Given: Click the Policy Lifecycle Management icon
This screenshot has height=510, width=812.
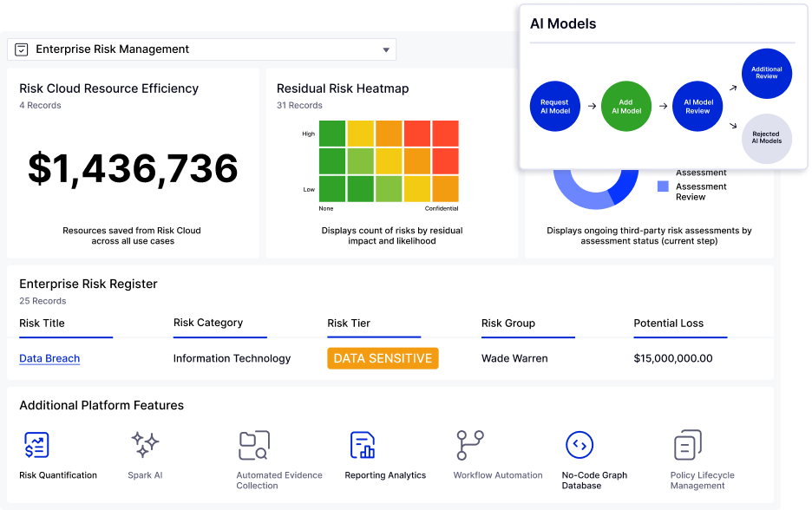Looking at the screenshot, I should click(687, 445).
